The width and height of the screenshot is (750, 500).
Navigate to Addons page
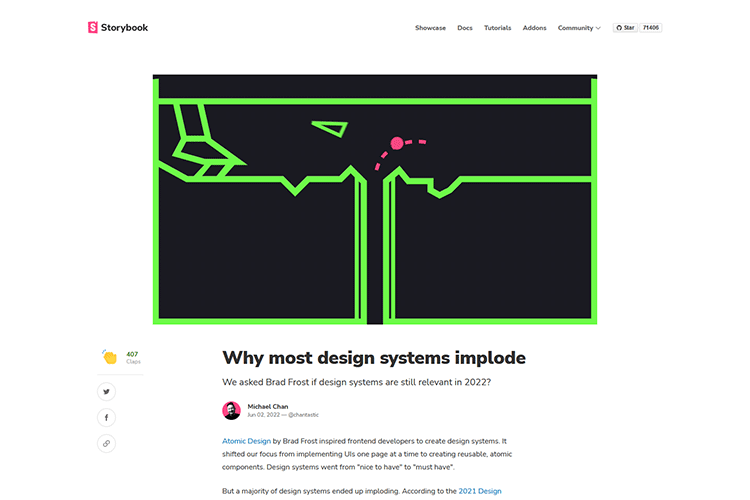(x=534, y=28)
